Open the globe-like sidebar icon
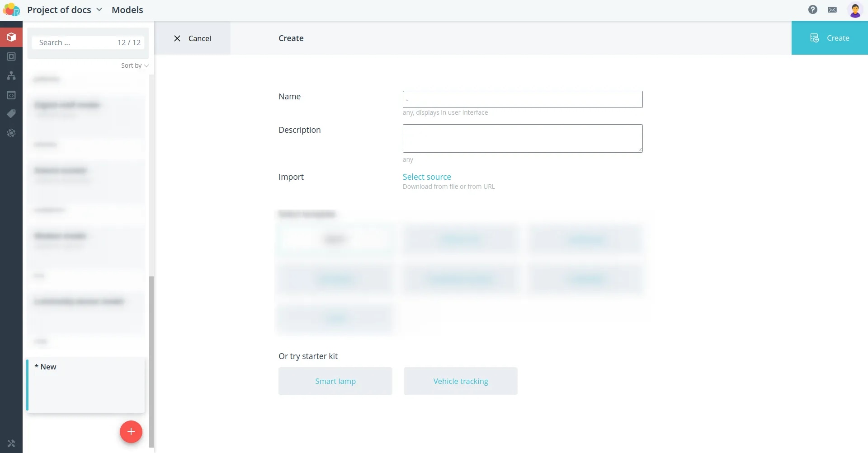Viewport: 868px width, 453px height. 11,133
